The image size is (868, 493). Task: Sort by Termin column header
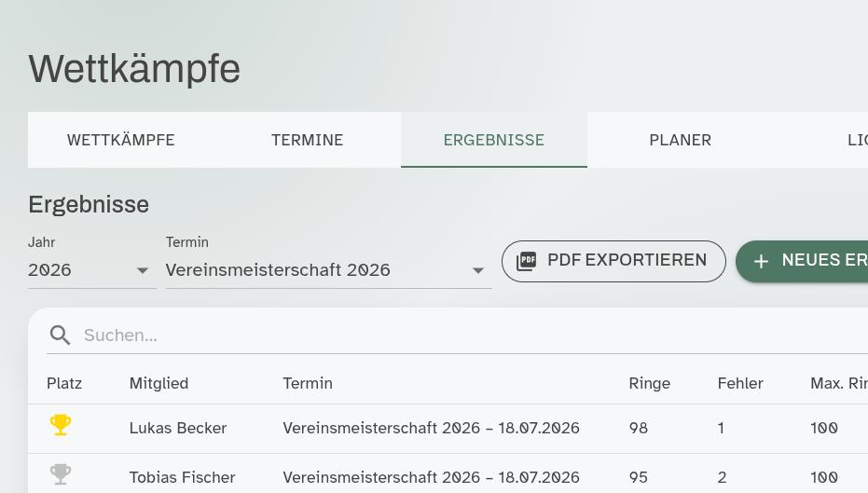(308, 383)
